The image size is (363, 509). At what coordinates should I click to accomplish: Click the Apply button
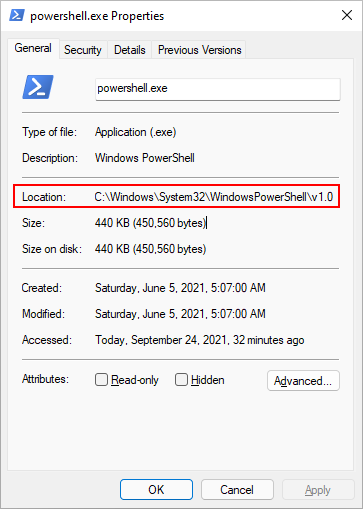point(318,489)
